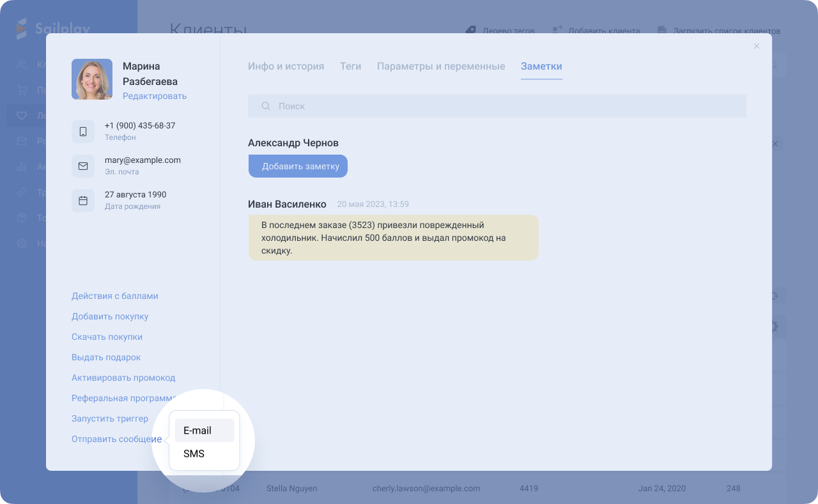The height and width of the screenshot is (504, 818).
Task: Click the magnifier icon in notes search
Action: coord(266,106)
